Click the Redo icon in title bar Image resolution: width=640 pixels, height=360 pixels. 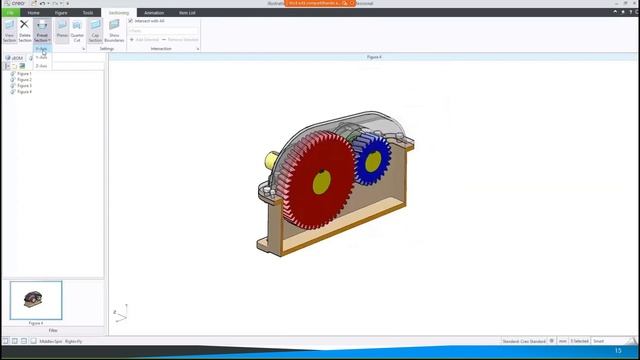(x=56, y=3)
